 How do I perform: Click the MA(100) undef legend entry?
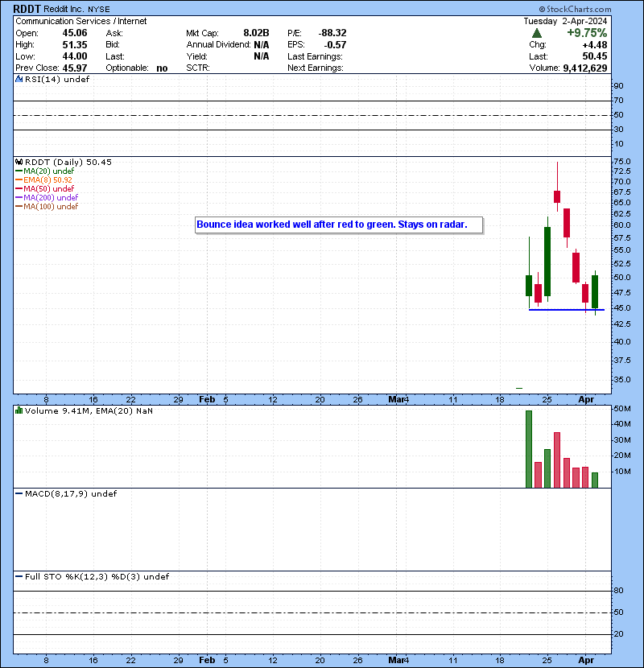[x=51, y=207]
